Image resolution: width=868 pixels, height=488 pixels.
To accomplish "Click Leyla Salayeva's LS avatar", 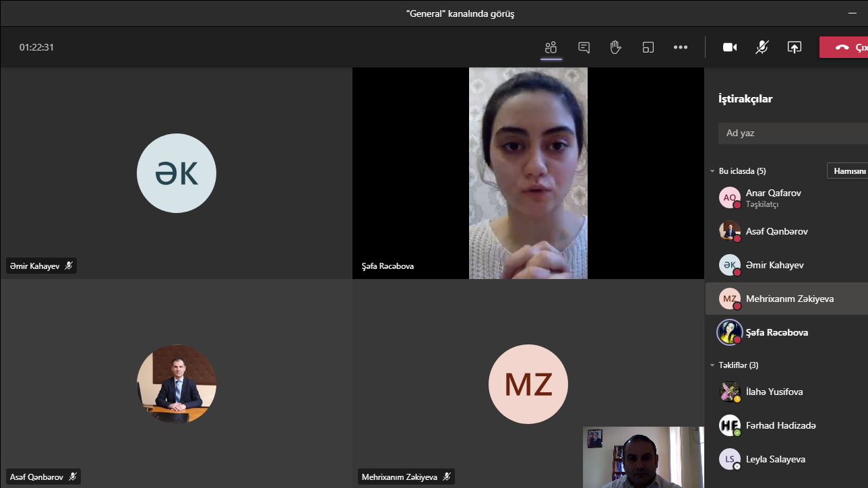I will (x=729, y=459).
